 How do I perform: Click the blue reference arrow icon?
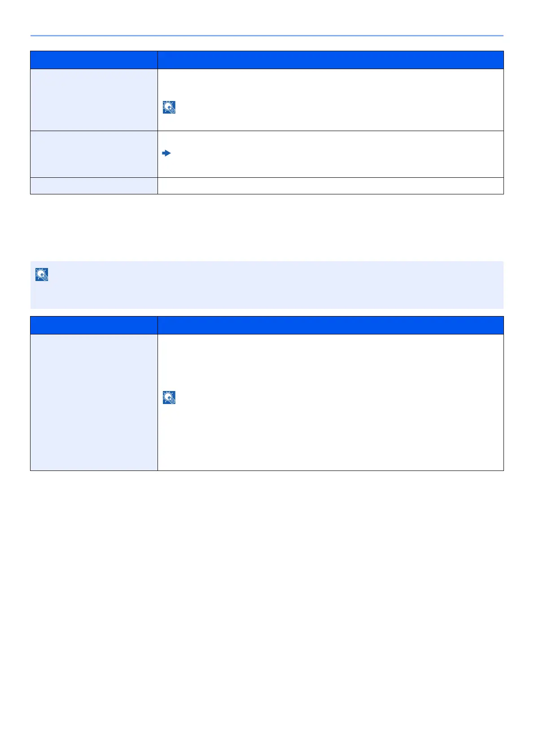coord(166,154)
